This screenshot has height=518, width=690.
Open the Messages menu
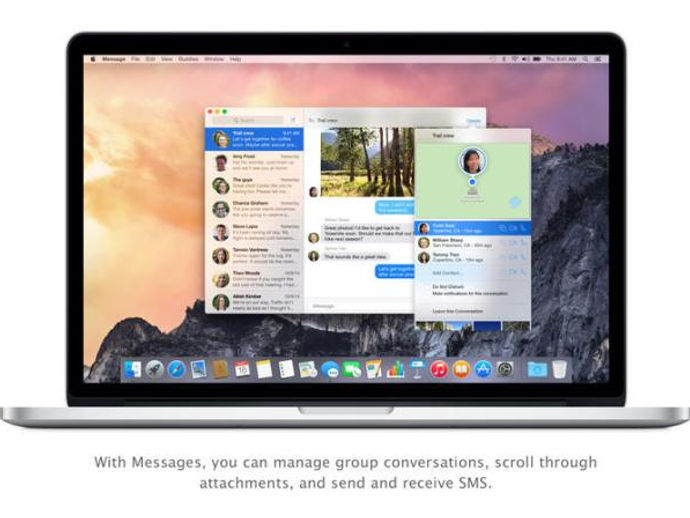pos(114,59)
